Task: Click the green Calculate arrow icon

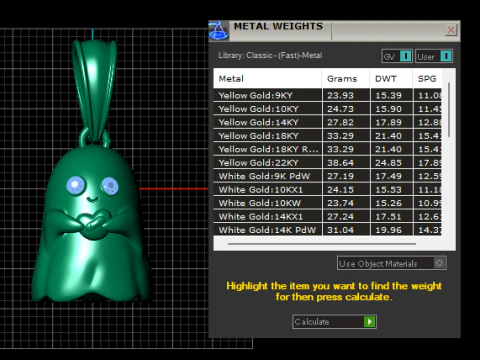Action: coord(370,322)
